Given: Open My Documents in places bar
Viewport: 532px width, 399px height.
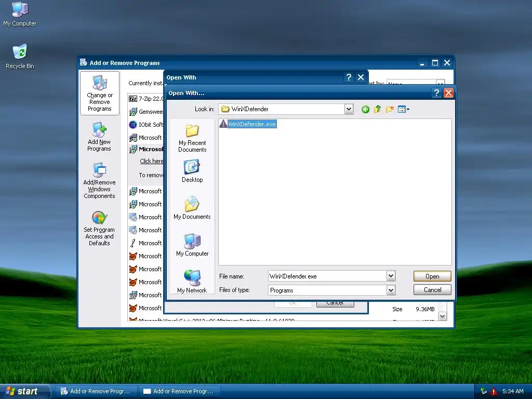Looking at the screenshot, I should 192,208.
